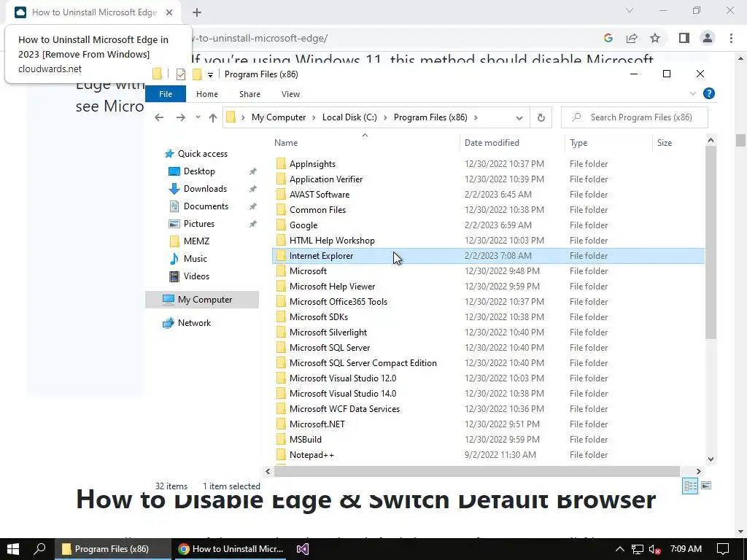747x560 pixels.
Task: Open the View ribbon tab
Action: [x=290, y=94]
